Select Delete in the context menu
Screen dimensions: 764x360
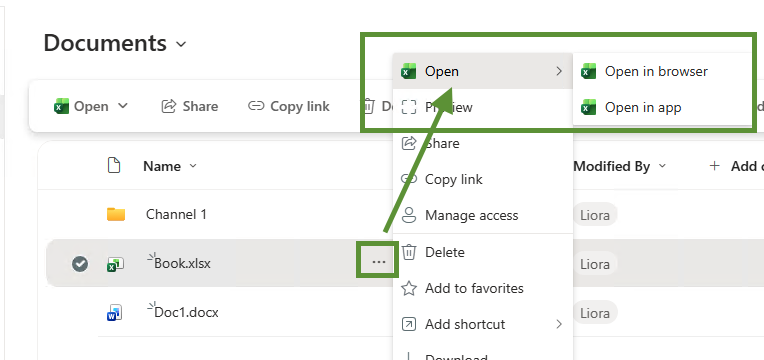482,252
